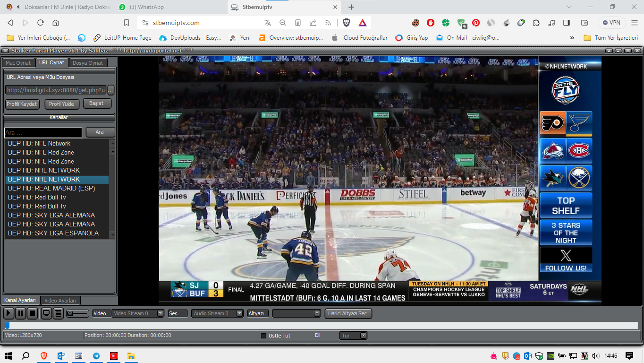Switch to Doksanlar FM Dinle browser tab

(58, 7)
